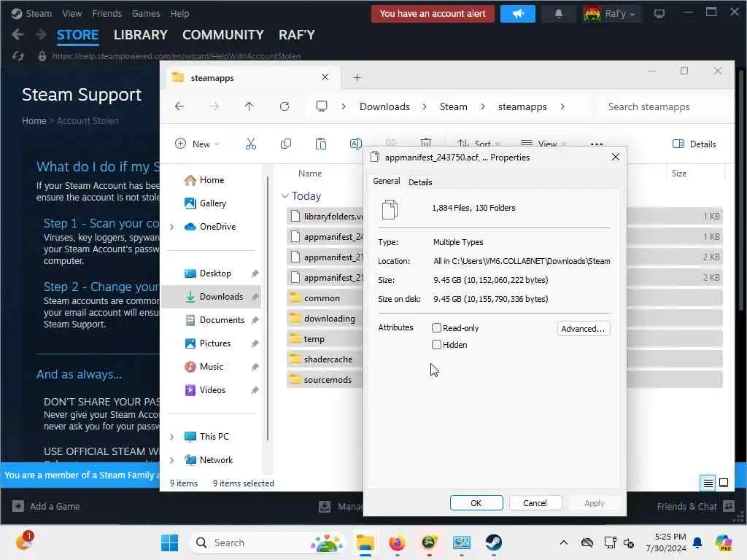Viewport: 747px width, 560px height.
Task: Click the Windows taskbar Search box
Action: [268, 542]
